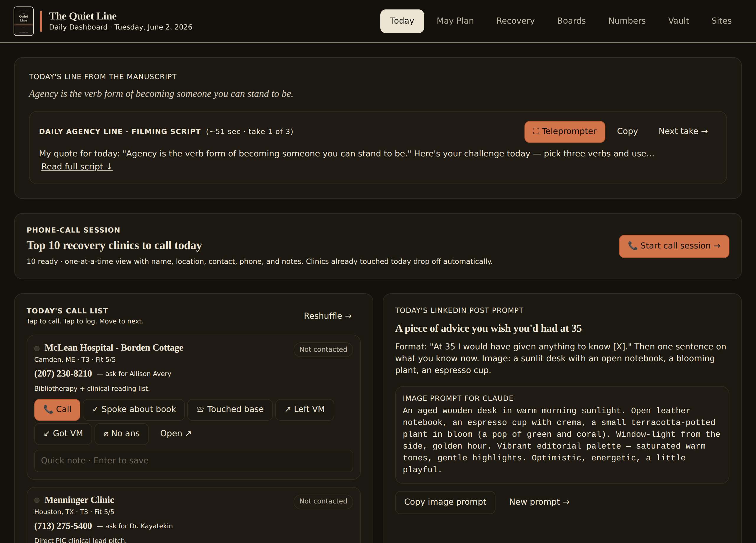Viewport: 756px width, 543px height.
Task: Start call session for recovery clinics
Action: (x=674, y=246)
